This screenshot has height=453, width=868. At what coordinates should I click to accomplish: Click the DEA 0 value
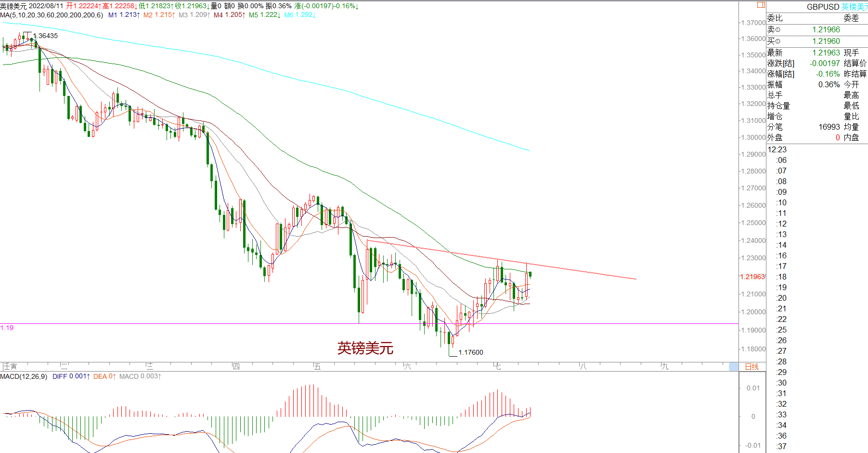click(104, 376)
